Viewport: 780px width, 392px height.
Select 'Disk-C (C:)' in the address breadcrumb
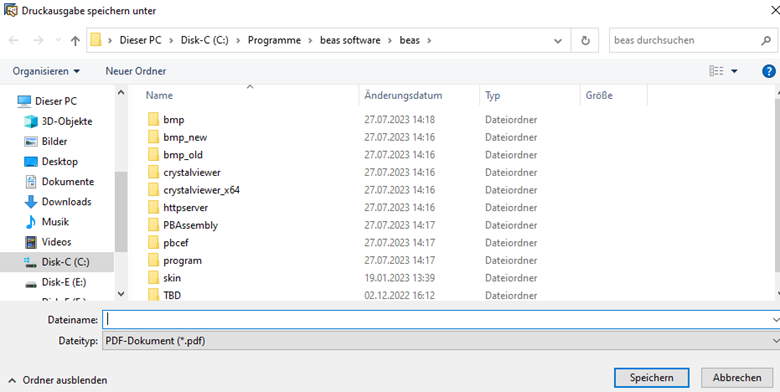(204, 41)
